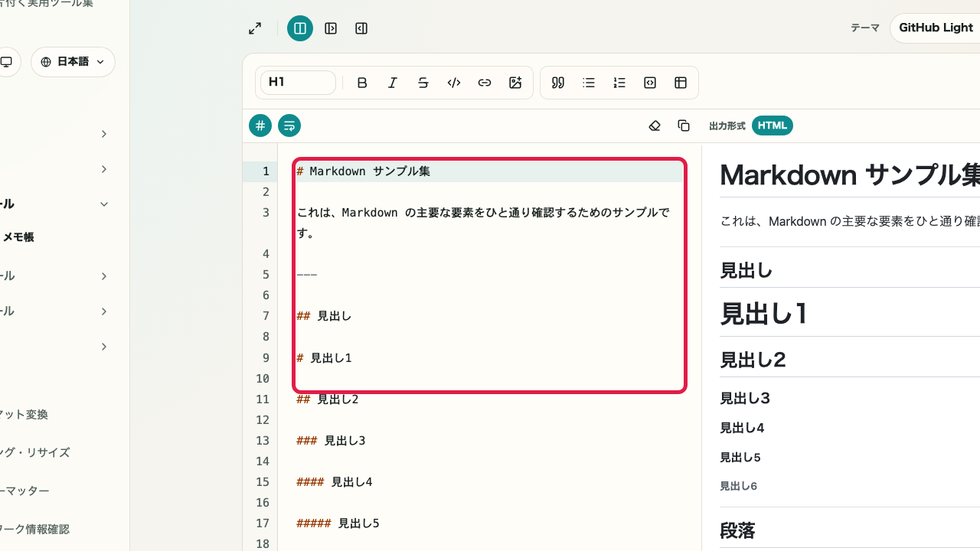
Task: Open the グ・リサイズ sidebar link
Action: (35, 453)
